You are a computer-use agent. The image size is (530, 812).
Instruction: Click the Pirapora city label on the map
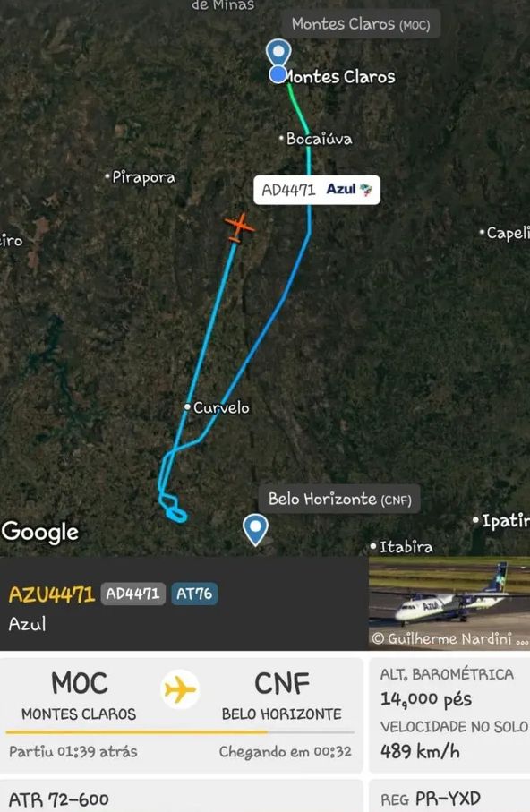pos(143,177)
